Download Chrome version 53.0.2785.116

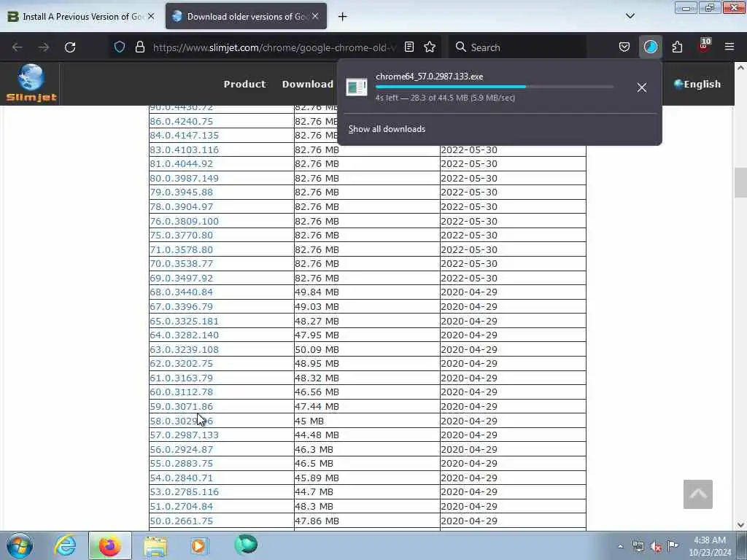(184, 492)
